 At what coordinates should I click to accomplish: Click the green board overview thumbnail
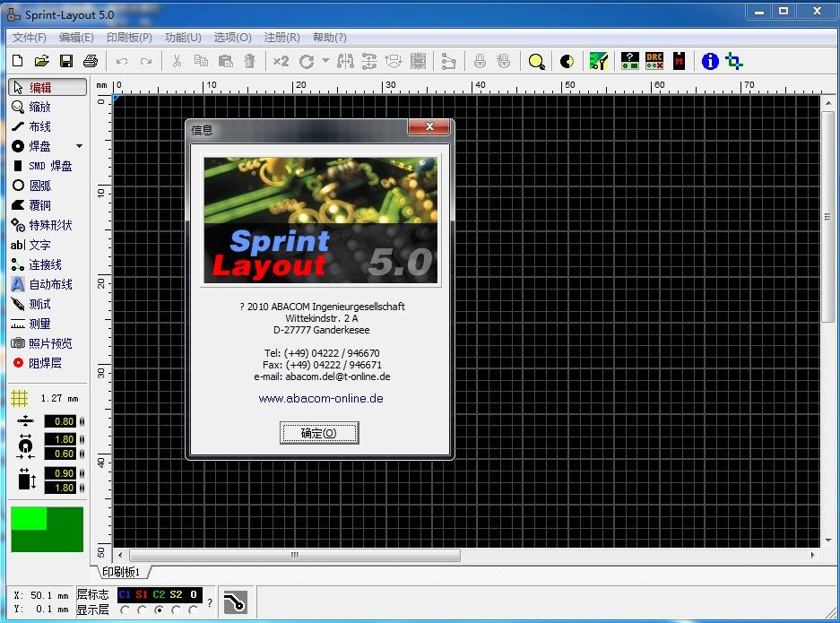pyautogui.click(x=48, y=529)
